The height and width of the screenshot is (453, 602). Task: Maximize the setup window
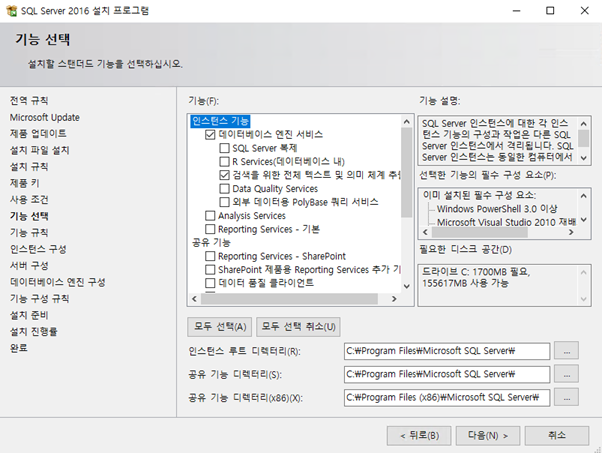[550, 11]
